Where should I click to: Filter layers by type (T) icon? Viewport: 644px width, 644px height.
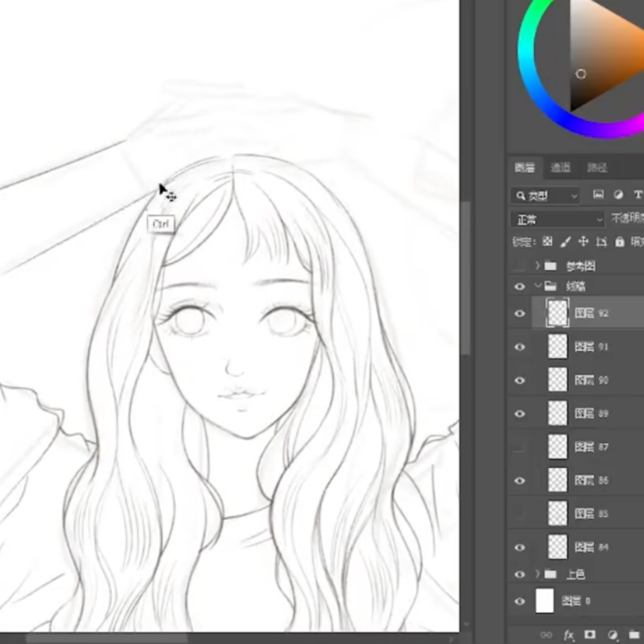[638, 195]
